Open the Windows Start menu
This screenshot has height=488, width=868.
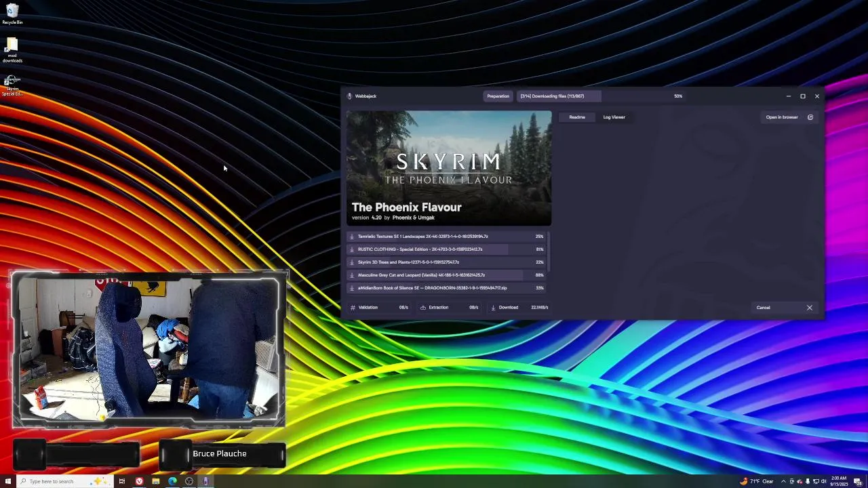point(8,481)
